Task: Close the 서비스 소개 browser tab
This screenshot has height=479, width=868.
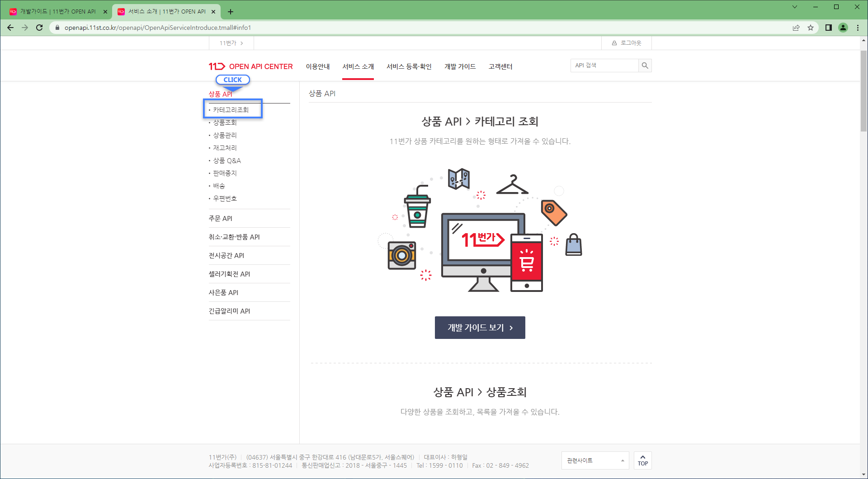Action: [213, 12]
